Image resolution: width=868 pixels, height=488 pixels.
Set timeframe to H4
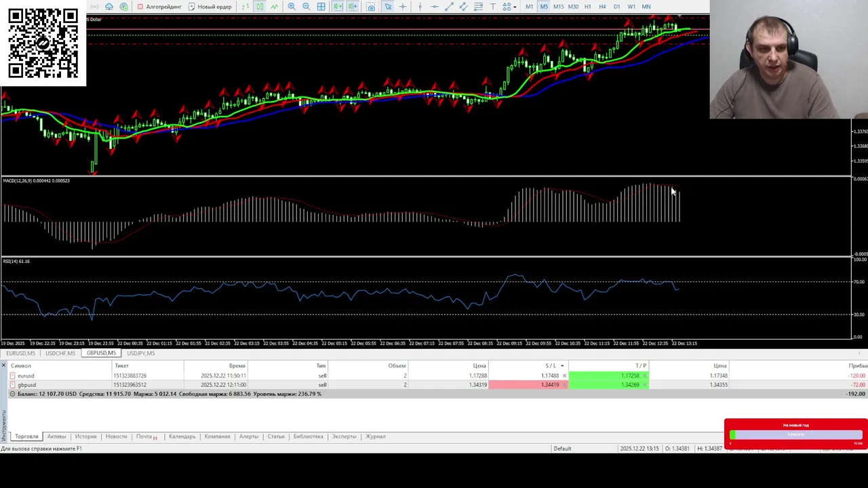[x=602, y=6]
